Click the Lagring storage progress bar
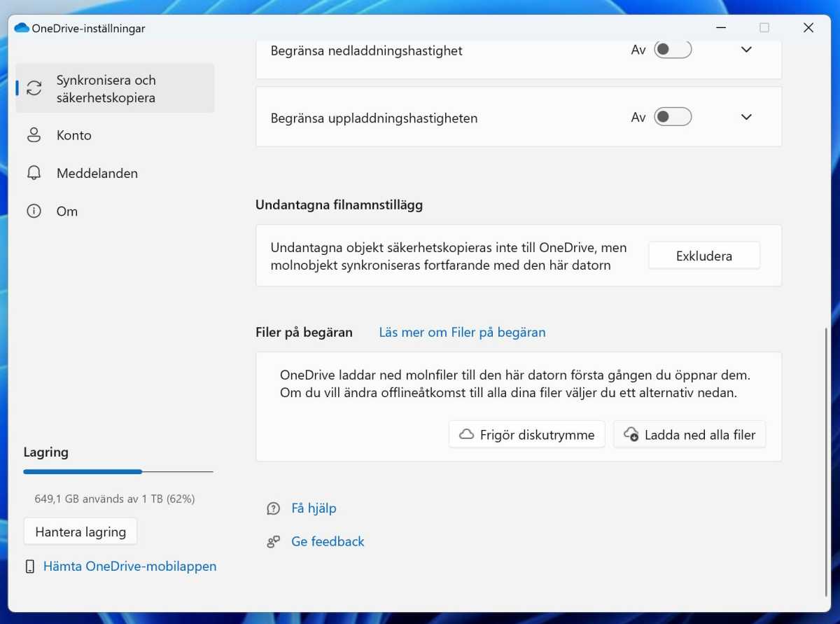The height and width of the screenshot is (624, 840). [118, 471]
